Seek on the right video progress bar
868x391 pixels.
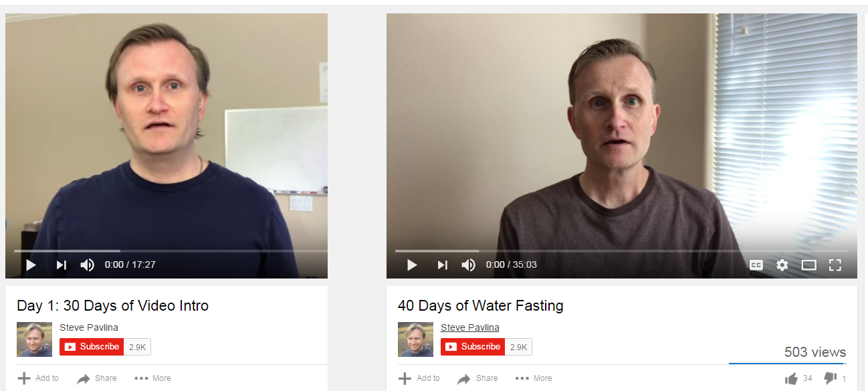pyautogui.click(x=621, y=251)
